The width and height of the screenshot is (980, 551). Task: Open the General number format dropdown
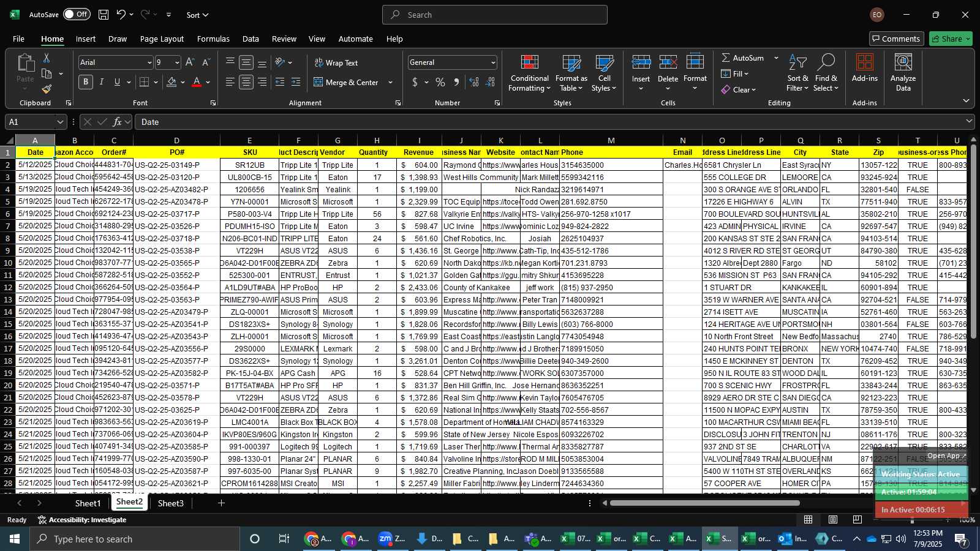tap(493, 62)
